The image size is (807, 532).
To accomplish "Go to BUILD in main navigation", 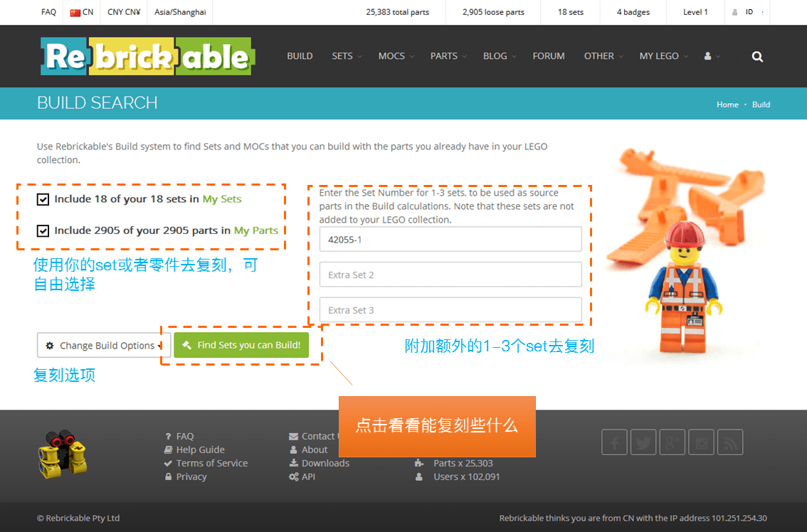I will [x=300, y=56].
